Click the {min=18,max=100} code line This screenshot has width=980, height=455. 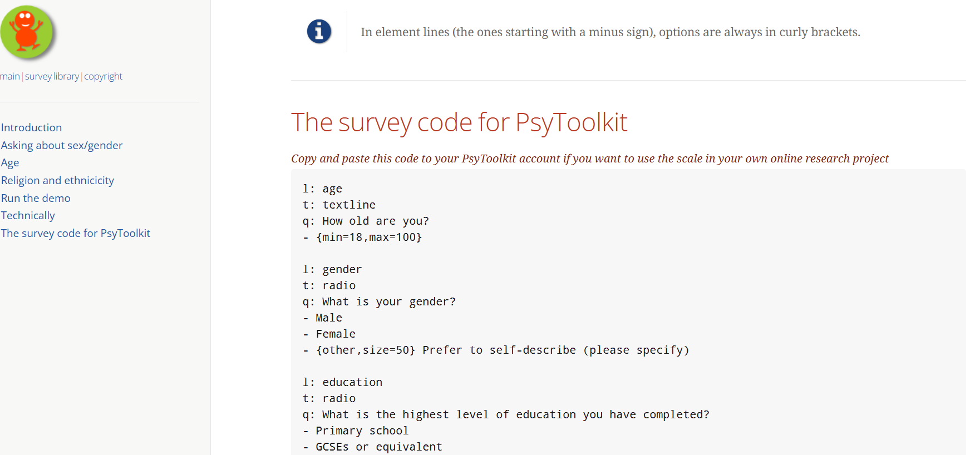coord(368,237)
